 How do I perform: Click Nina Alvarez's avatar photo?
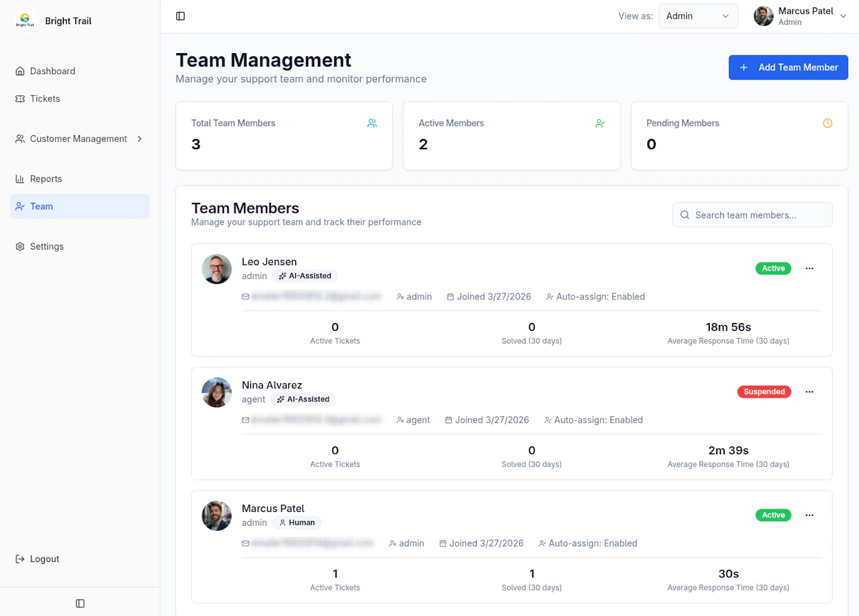(216, 392)
